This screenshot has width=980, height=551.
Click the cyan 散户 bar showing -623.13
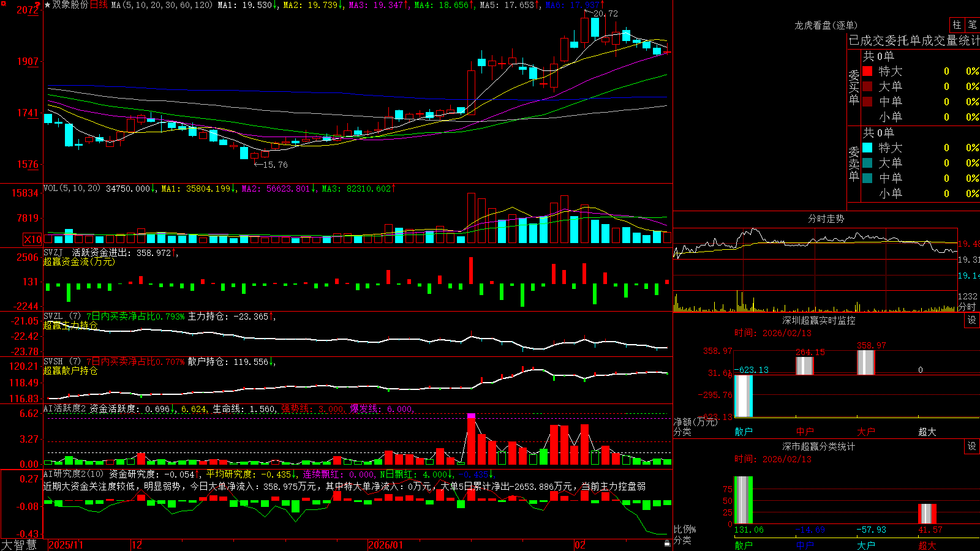click(743, 396)
